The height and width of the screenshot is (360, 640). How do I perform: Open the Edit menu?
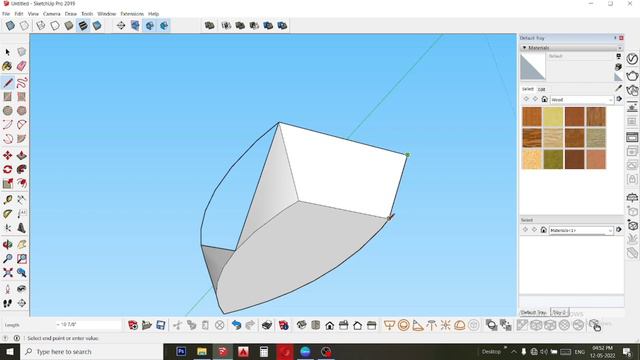tap(19, 14)
